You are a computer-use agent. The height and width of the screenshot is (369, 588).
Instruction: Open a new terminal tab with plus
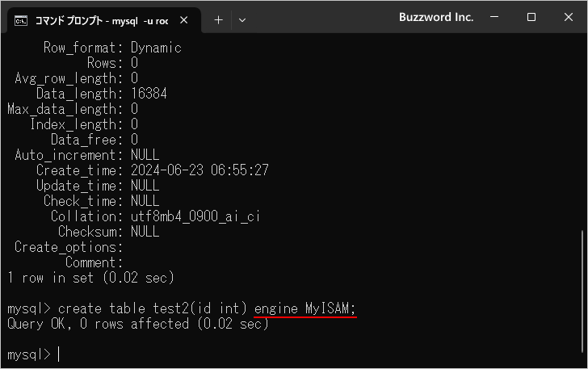pos(218,20)
